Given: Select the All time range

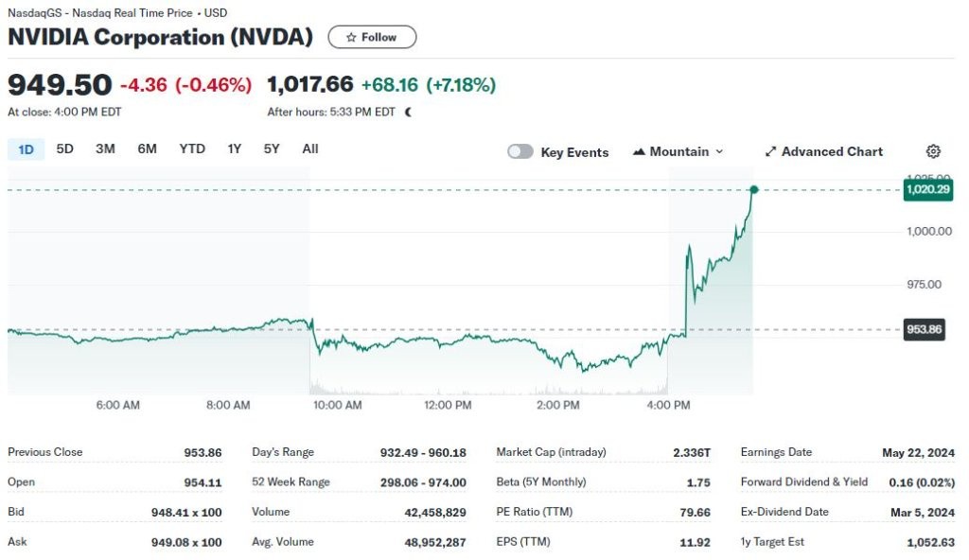Looking at the screenshot, I should (310, 149).
